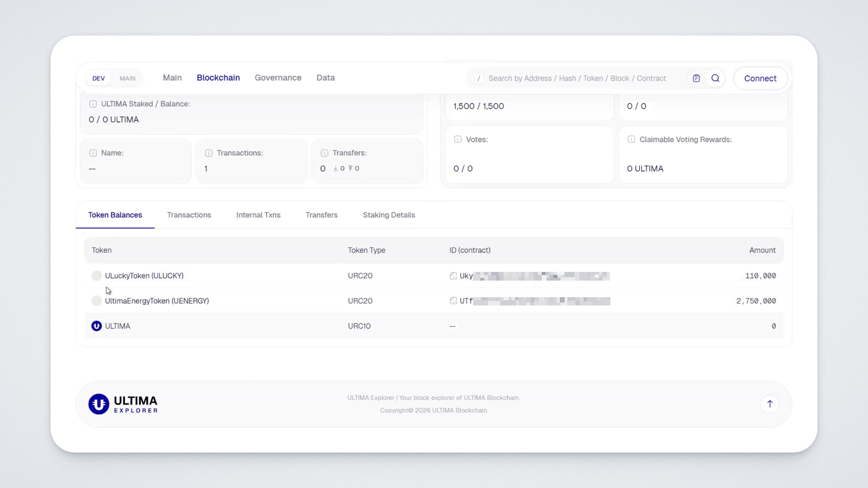Viewport: 868px width, 488px height.
Task: Click the search magnifier icon
Action: pos(715,78)
